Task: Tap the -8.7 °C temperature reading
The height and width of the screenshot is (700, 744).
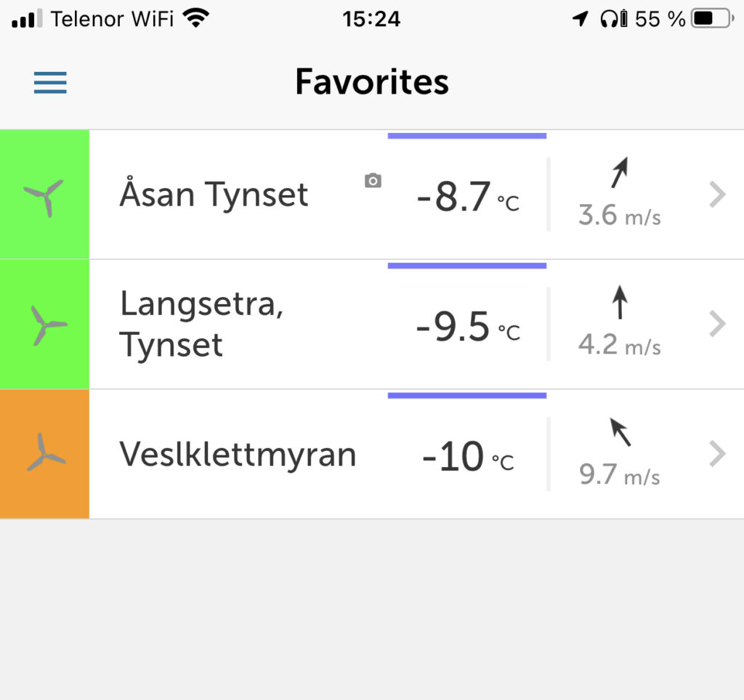Action: 468,196
